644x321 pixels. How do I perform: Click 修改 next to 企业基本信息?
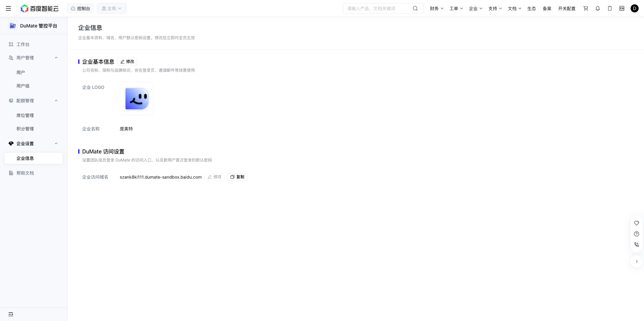[x=127, y=62]
